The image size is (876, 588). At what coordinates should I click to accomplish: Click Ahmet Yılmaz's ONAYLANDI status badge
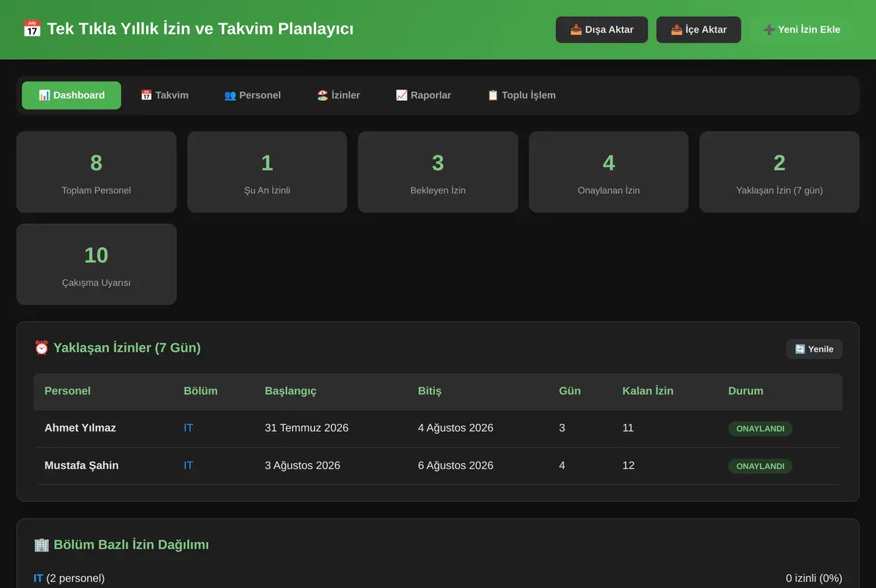point(760,429)
